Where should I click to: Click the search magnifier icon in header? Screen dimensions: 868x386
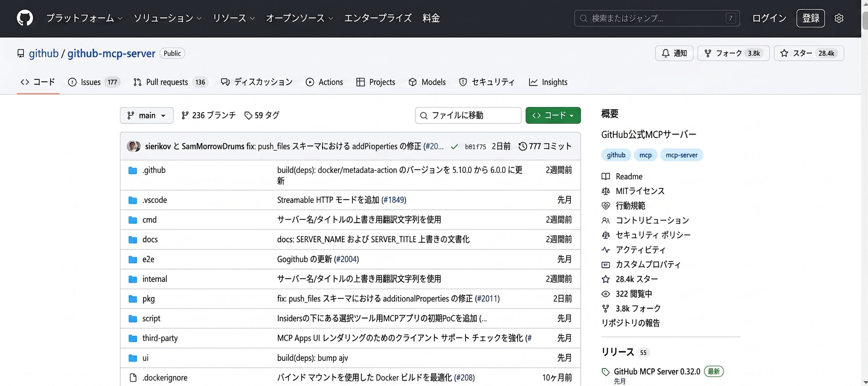pos(583,18)
